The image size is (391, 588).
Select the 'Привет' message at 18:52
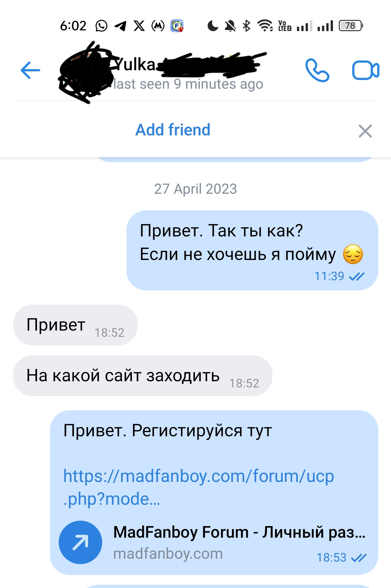click(75, 325)
